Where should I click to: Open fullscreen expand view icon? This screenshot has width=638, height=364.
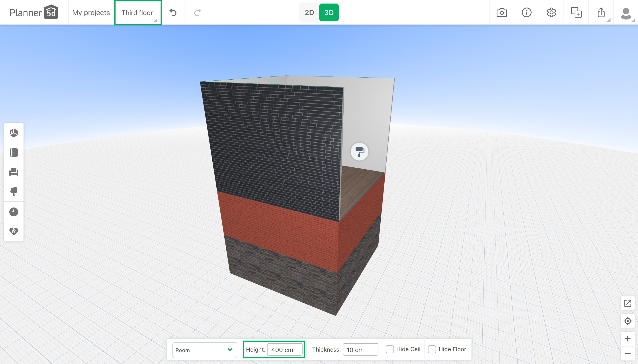tap(628, 303)
